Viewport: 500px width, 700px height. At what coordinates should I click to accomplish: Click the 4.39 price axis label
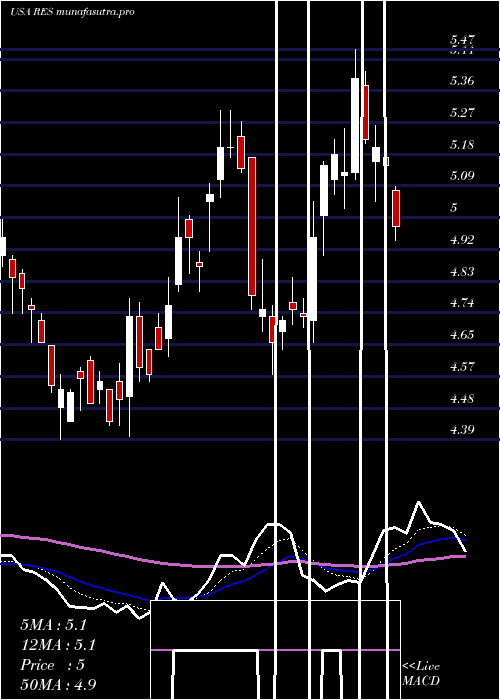coord(462,430)
